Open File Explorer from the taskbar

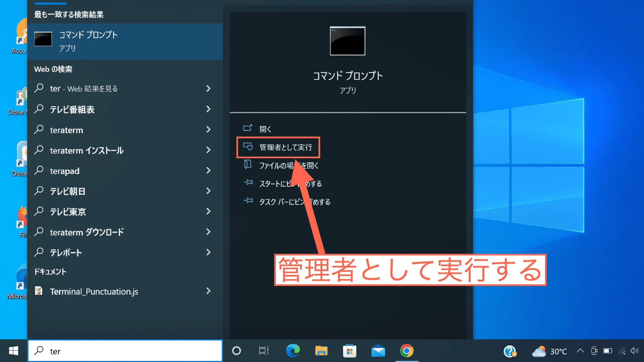[321, 351]
